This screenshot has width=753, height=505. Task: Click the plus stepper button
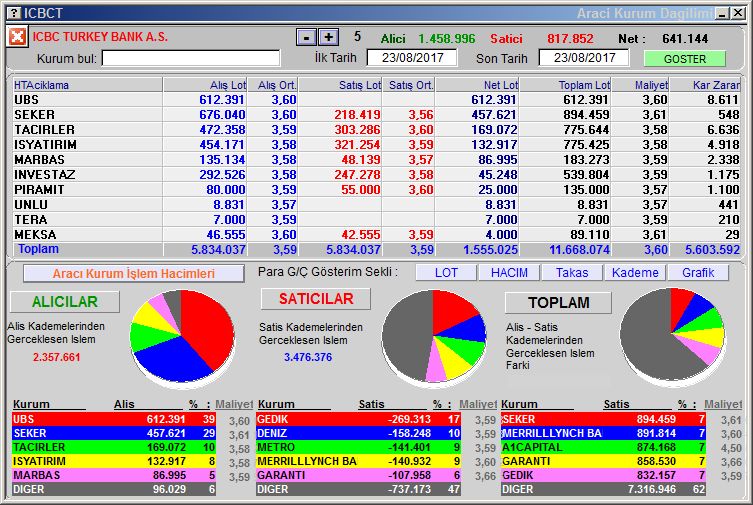(328, 37)
